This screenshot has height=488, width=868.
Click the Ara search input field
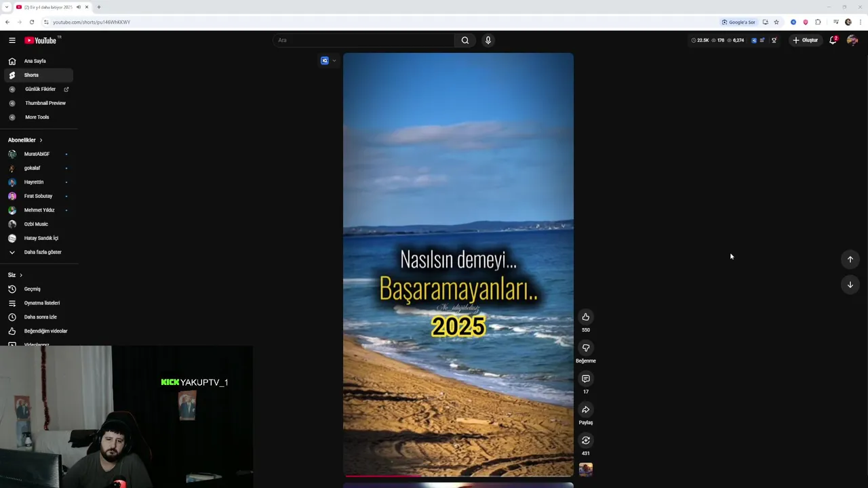point(364,40)
